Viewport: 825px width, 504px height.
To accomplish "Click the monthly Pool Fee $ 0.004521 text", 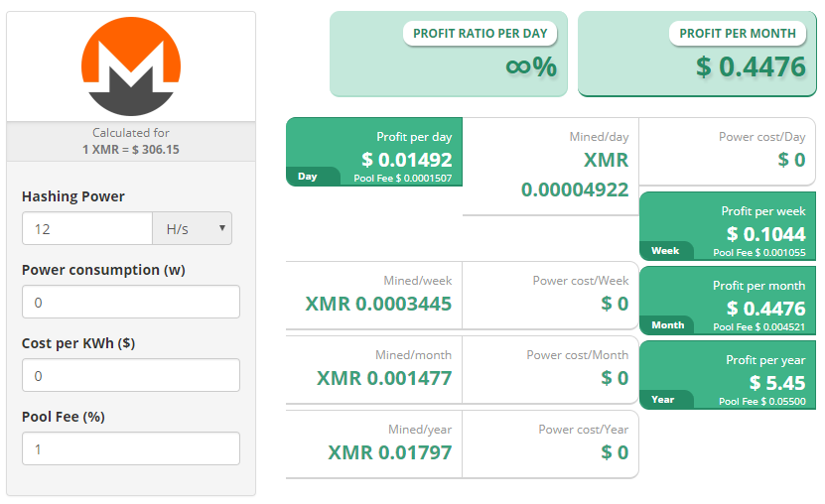I will pos(759,326).
